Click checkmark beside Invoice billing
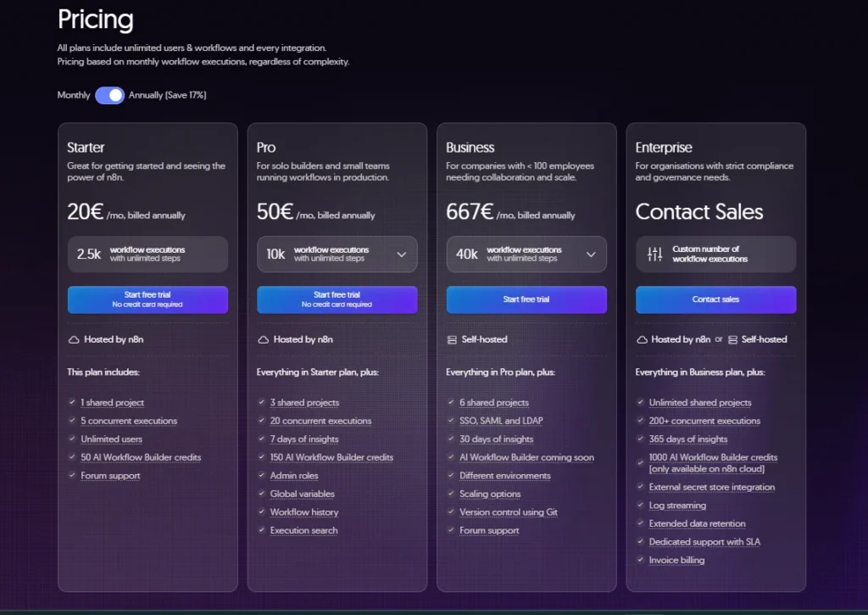 pyautogui.click(x=640, y=560)
